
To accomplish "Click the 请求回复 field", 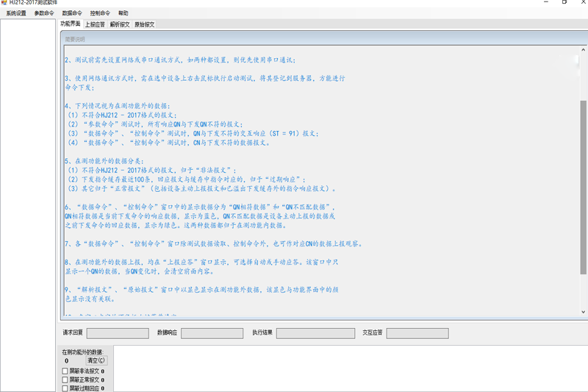I will click(118, 333).
